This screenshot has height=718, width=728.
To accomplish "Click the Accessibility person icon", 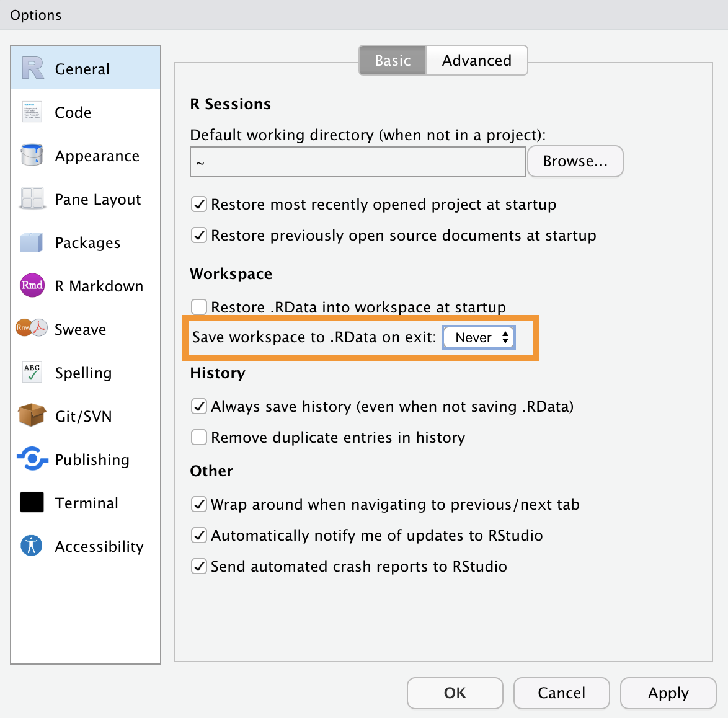I will click(32, 546).
